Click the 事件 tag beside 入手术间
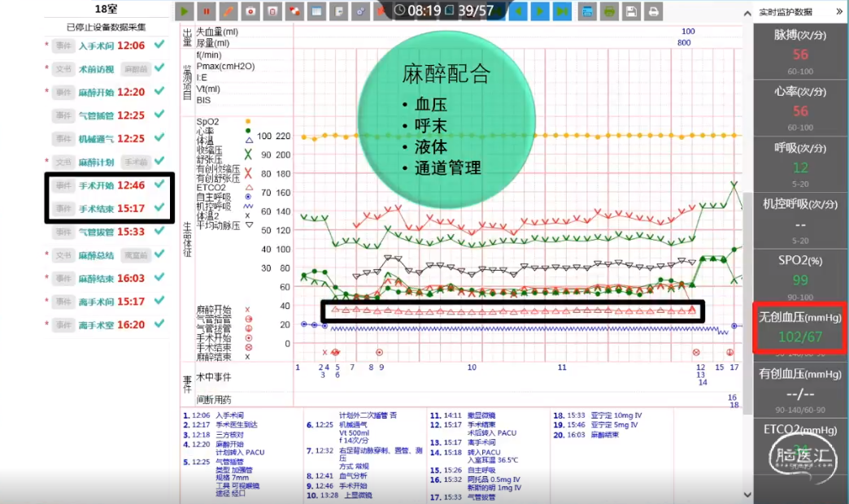The width and height of the screenshot is (849, 504). tap(63, 46)
